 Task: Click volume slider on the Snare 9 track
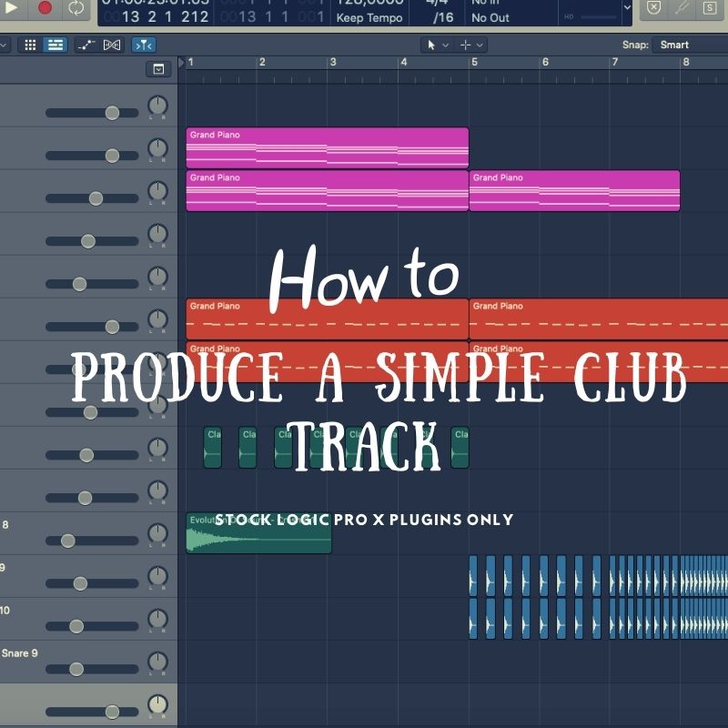[x=92, y=669]
